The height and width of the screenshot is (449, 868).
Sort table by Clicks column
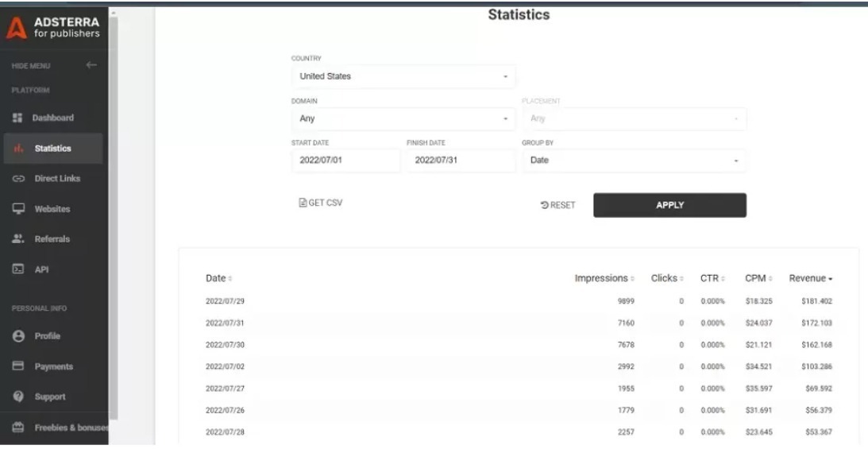(x=667, y=278)
